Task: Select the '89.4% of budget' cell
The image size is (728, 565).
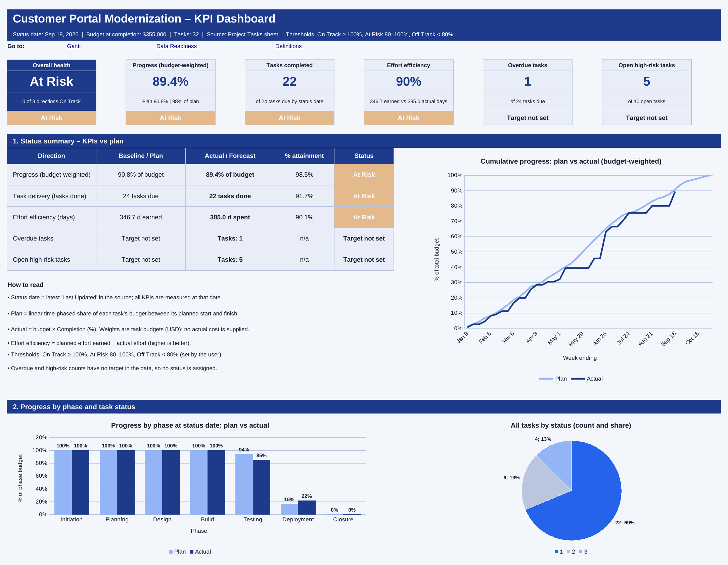Action: click(230, 175)
